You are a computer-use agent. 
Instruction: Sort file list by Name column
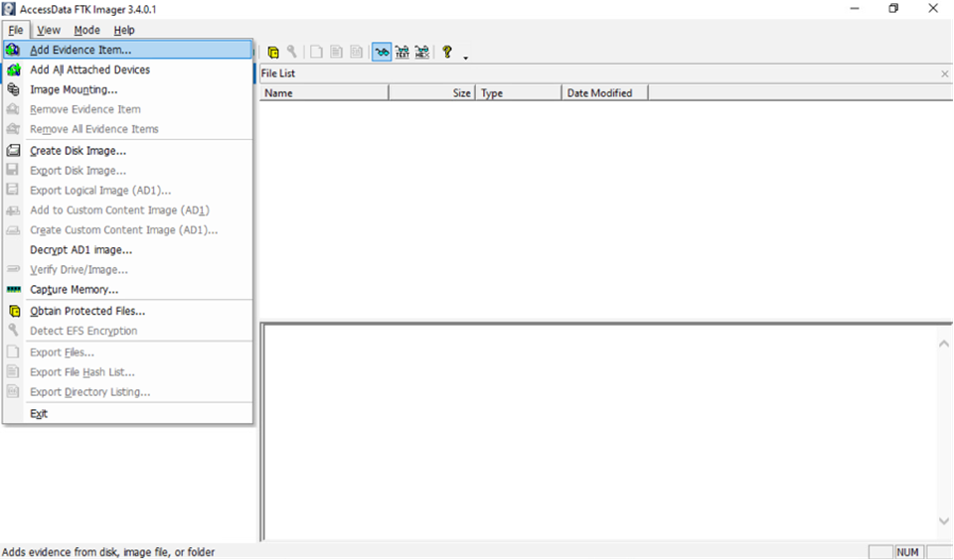pyautogui.click(x=323, y=92)
